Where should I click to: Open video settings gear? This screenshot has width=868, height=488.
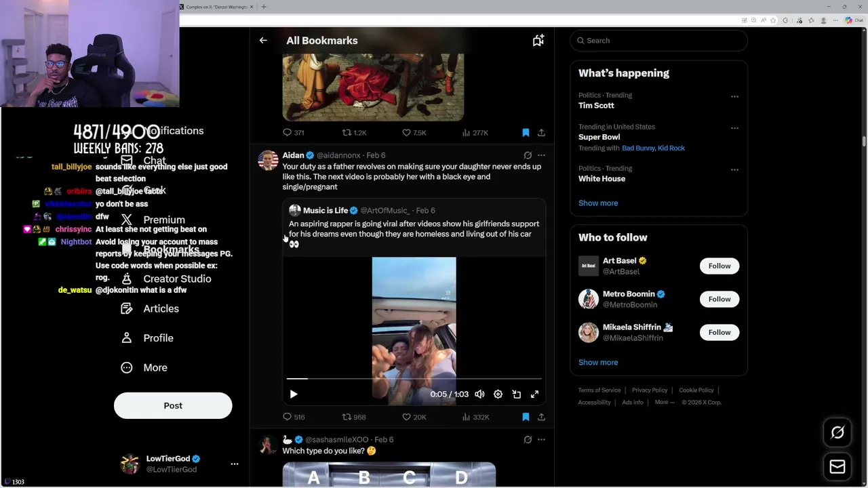[498, 394]
